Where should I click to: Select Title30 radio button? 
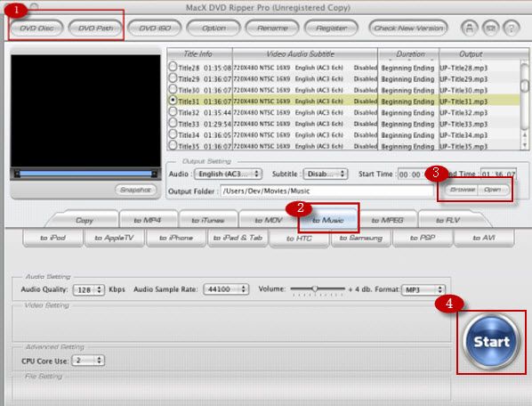coord(173,89)
